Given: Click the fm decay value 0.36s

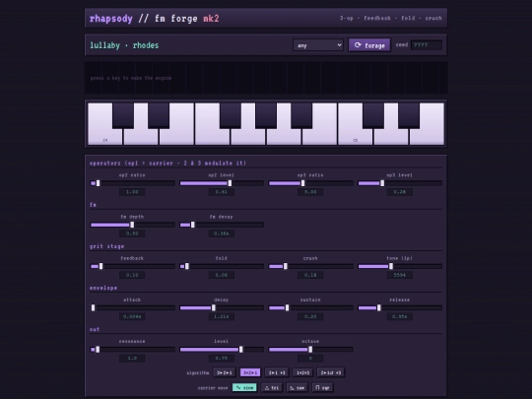Looking at the screenshot, I should click(222, 233).
